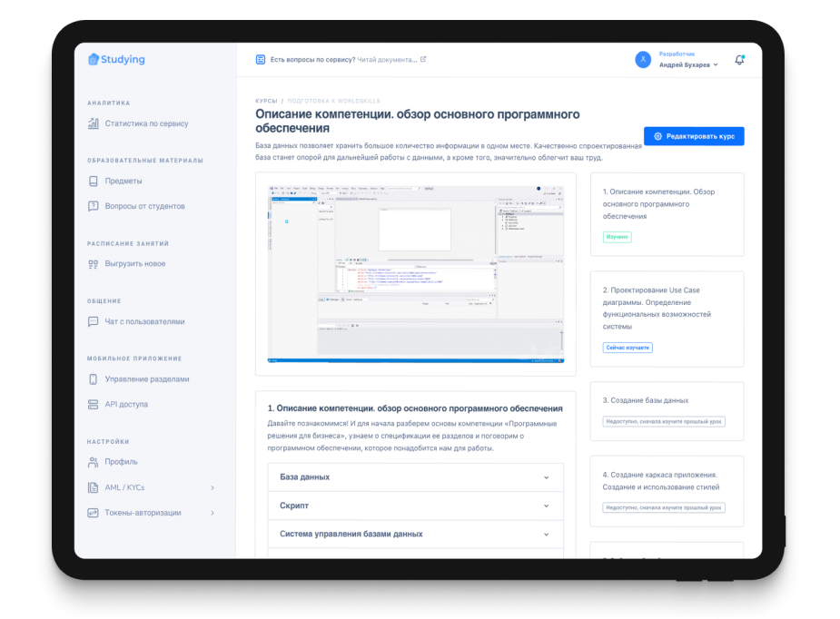
Task: Click the user avatar icon
Action: pyautogui.click(x=643, y=59)
